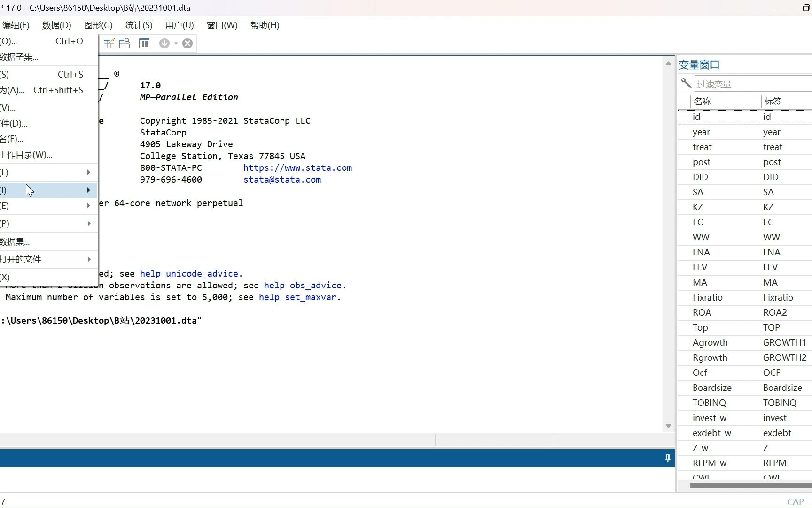Screen dimensions: 812x508
Task: Open the Data Editor (edit) icon
Action: click(109, 43)
